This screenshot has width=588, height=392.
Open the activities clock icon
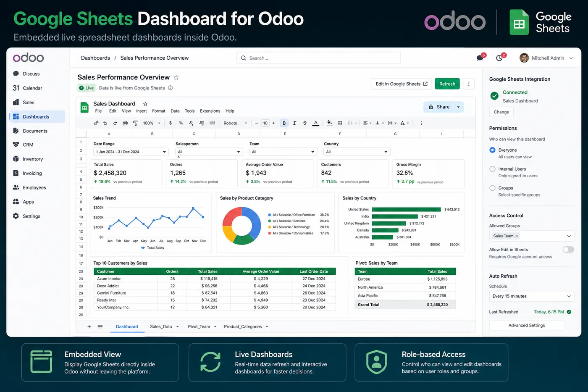pos(499,58)
